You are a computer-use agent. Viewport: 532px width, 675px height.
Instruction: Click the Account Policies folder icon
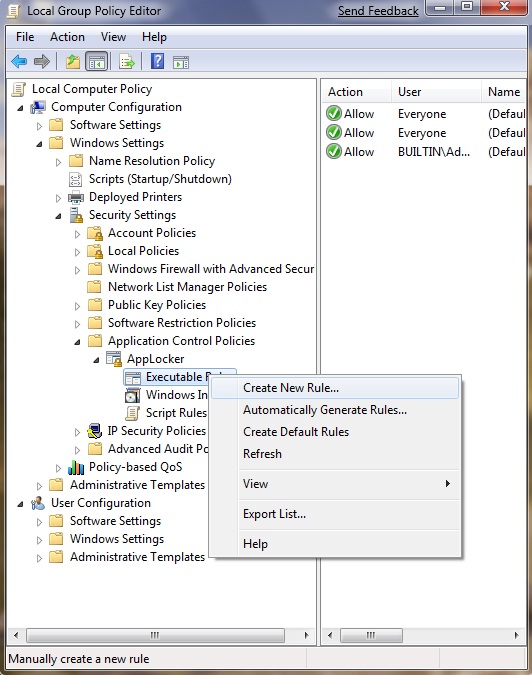[95, 233]
